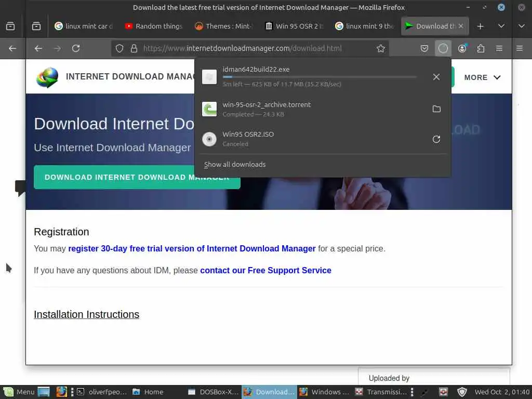This screenshot has width=532, height=399.
Task: Bookmark this page with star icon
Action: pyautogui.click(x=381, y=48)
